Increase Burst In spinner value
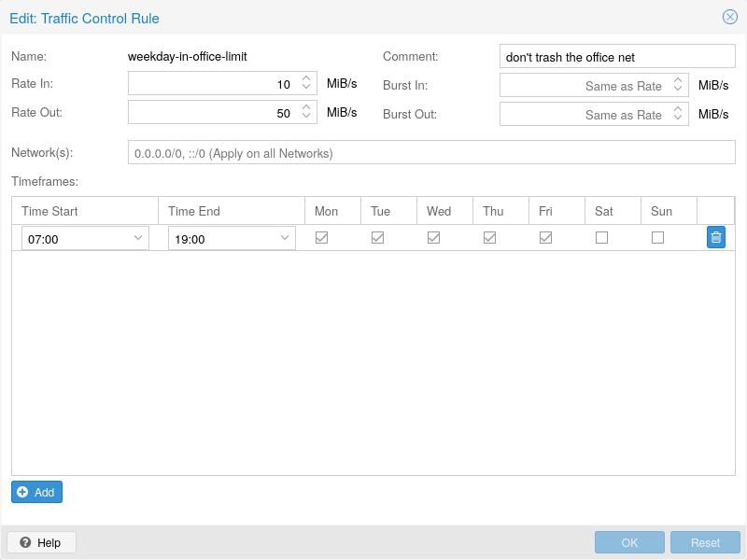This screenshot has width=747, height=560. 678,81
